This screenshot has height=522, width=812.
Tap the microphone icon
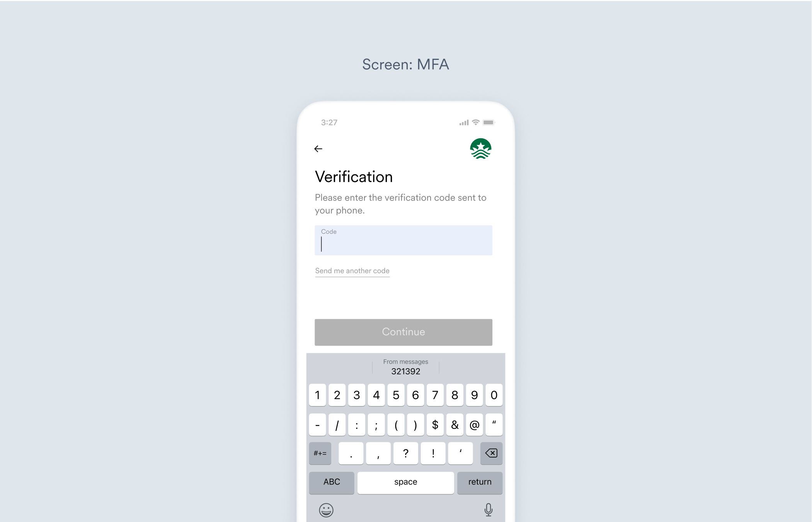point(488,509)
